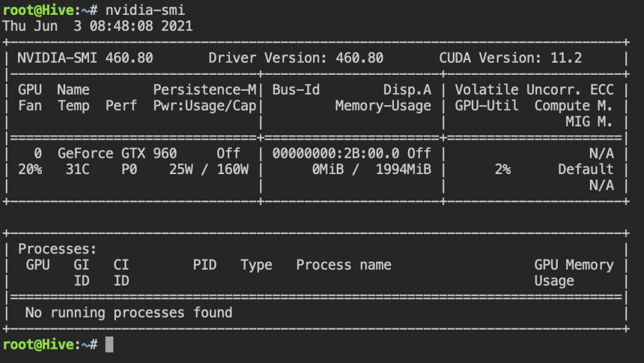644x363 pixels.
Task: Click the GPU Memory Usage column header
Action: (x=574, y=273)
